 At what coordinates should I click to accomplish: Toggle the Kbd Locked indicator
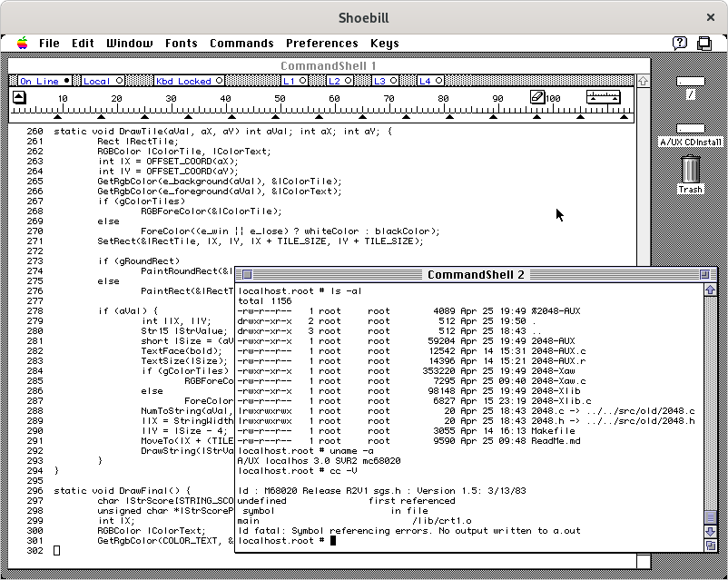point(189,81)
